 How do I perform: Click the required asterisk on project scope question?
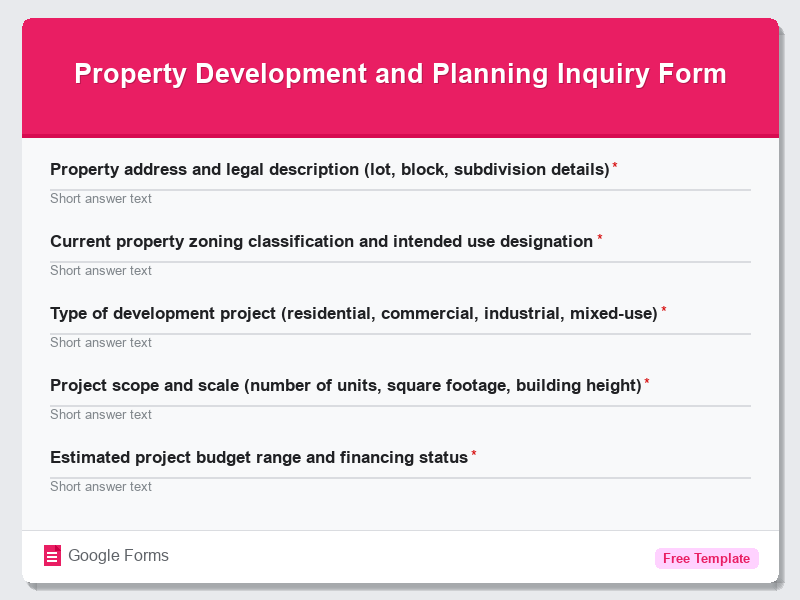[647, 381]
